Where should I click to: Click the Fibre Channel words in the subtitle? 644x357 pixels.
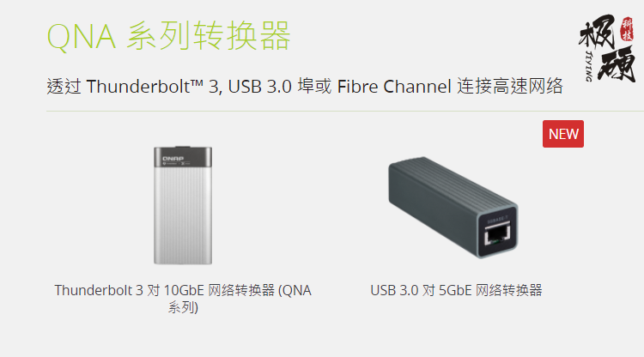(x=394, y=87)
